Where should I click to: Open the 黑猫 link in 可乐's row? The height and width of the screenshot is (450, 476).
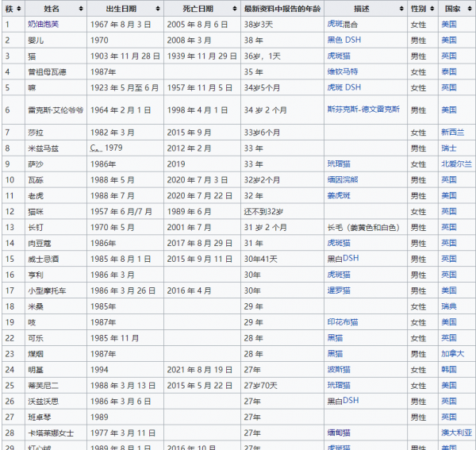(x=335, y=338)
